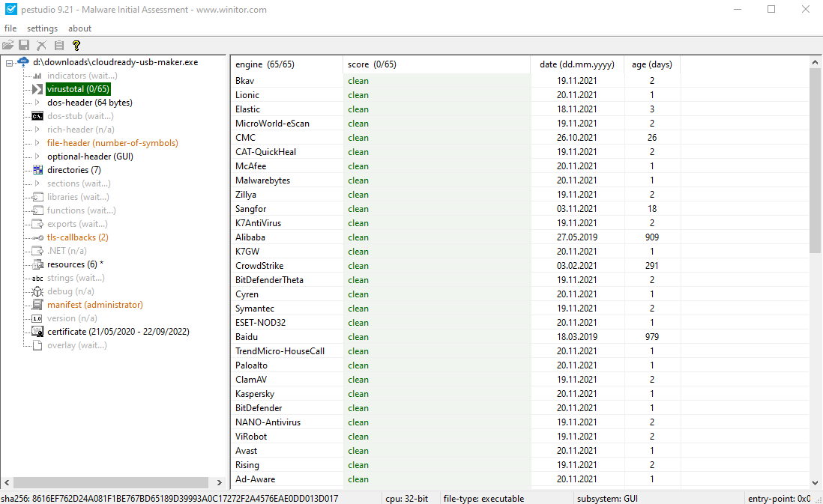823x504 pixels.
Task: Click the resources node icon
Action: click(37, 264)
